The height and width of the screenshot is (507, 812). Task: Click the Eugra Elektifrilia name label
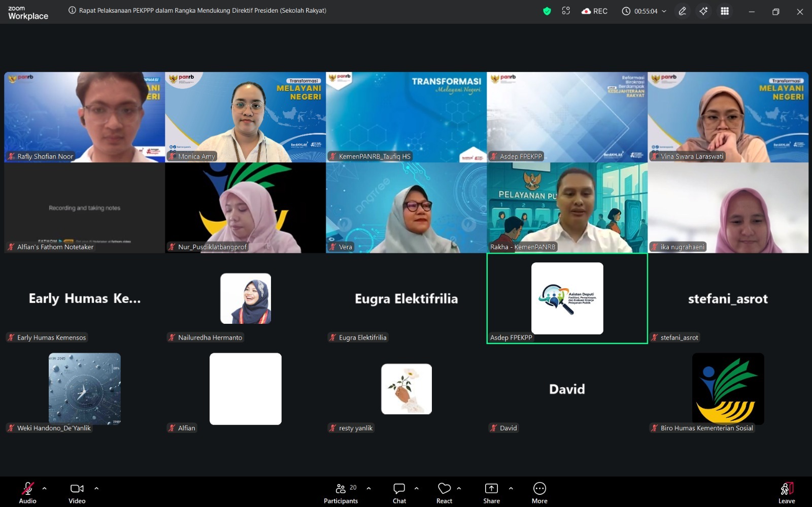(x=358, y=337)
